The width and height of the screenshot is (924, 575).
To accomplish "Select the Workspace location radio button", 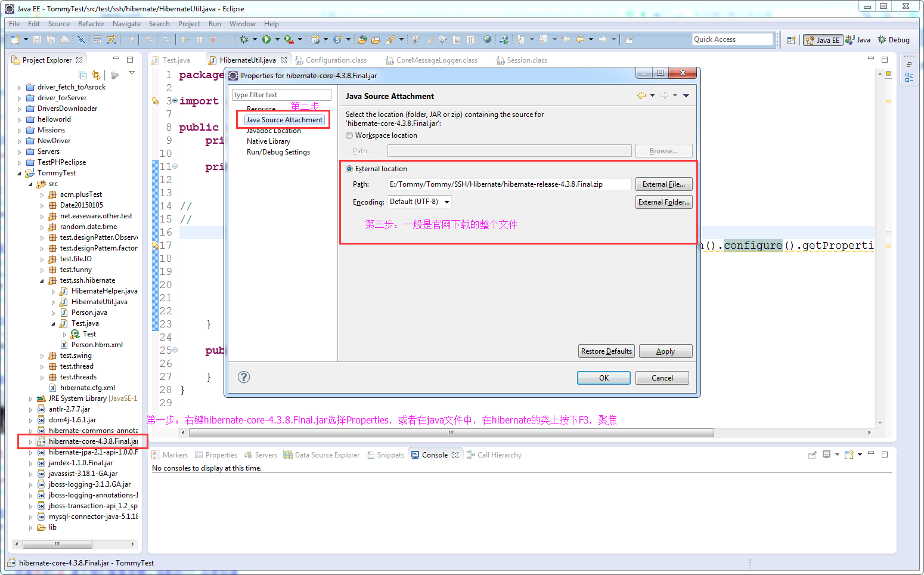I will coord(349,135).
